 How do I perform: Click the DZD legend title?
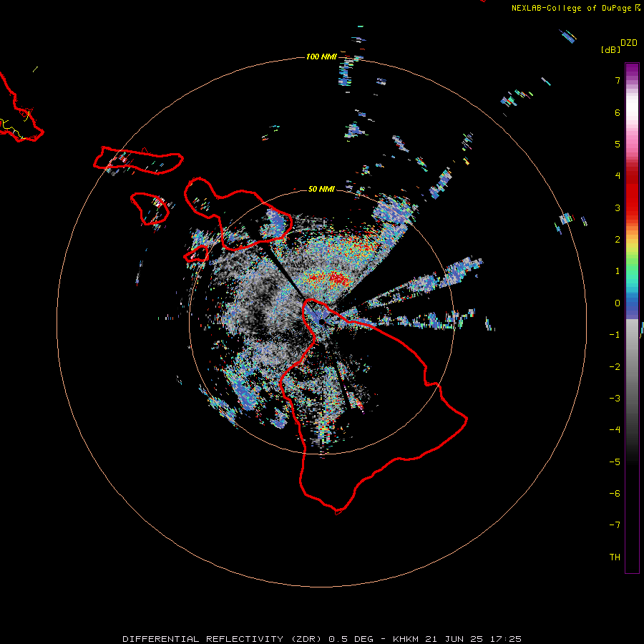(629, 43)
